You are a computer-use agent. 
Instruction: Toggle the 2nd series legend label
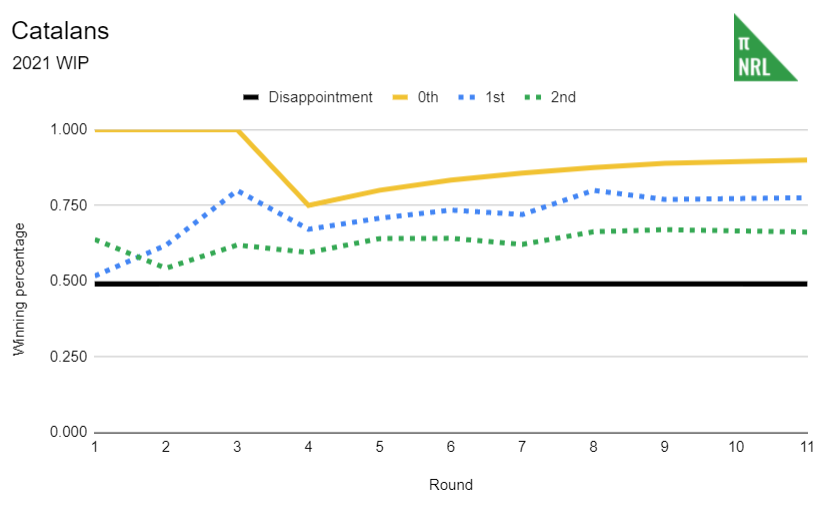[x=563, y=98]
